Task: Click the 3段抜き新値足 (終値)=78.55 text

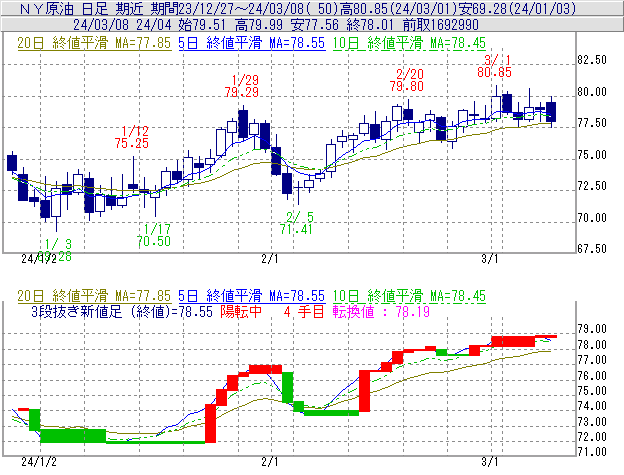Action: coord(122,311)
